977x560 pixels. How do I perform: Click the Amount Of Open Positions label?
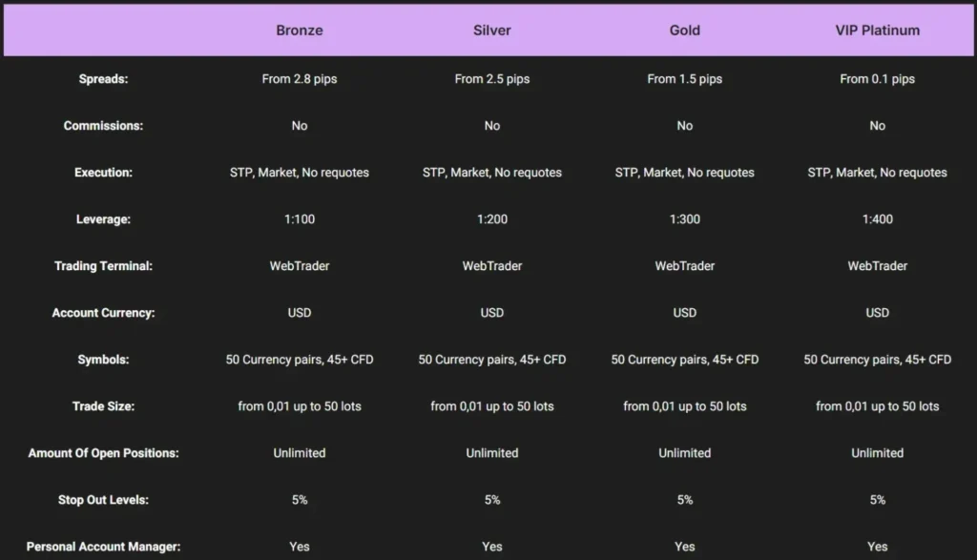tap(103, 453)
